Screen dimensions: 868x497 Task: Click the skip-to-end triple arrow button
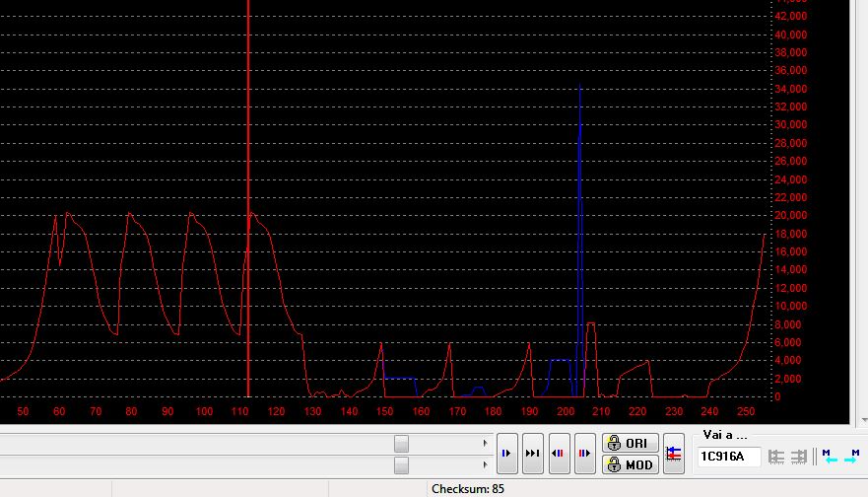pos(533,454)
